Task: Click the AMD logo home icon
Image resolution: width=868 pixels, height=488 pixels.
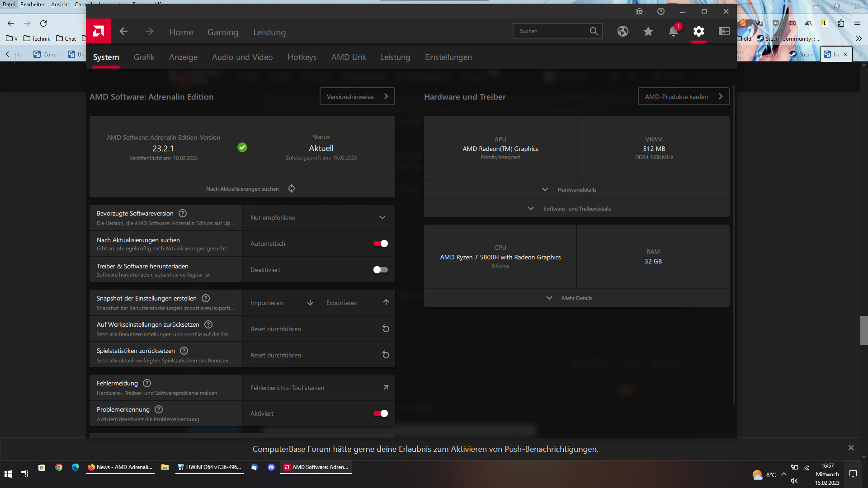Action: click(99, 31)
